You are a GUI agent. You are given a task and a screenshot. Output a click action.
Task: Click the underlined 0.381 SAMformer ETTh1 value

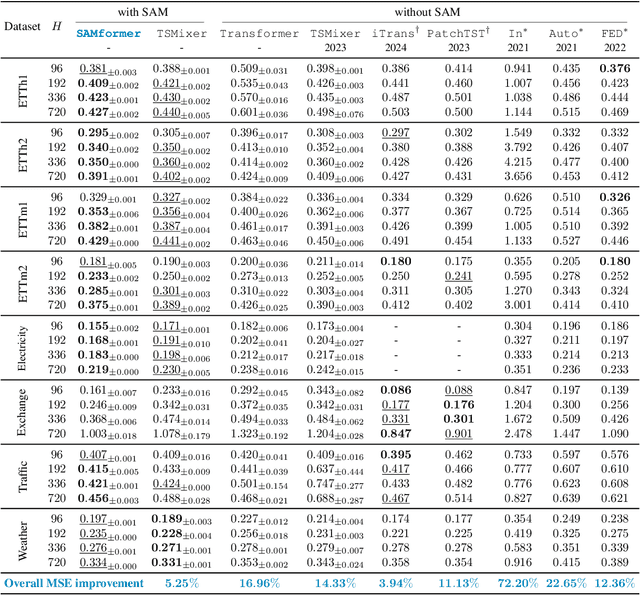pyautogui.click(x=108, y=69)
